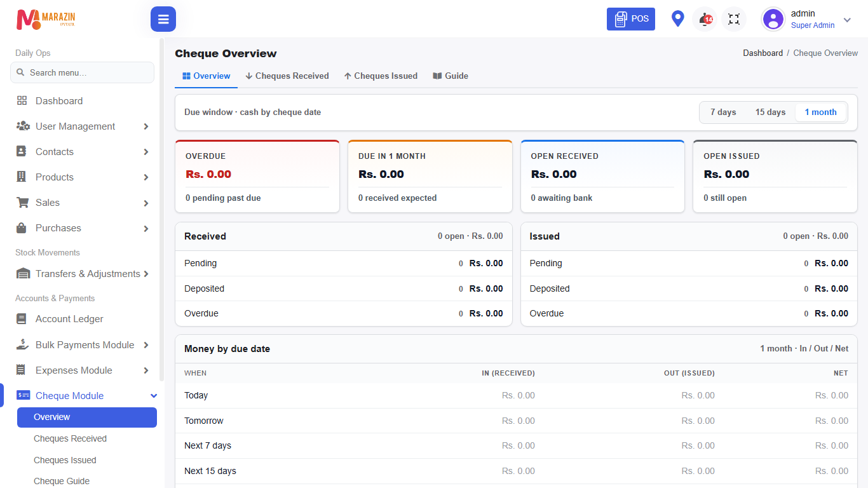Click the Transfers & Adjustments warehouse icon
The width and height of the screenshot is (868, 488).
coord(23,274)
